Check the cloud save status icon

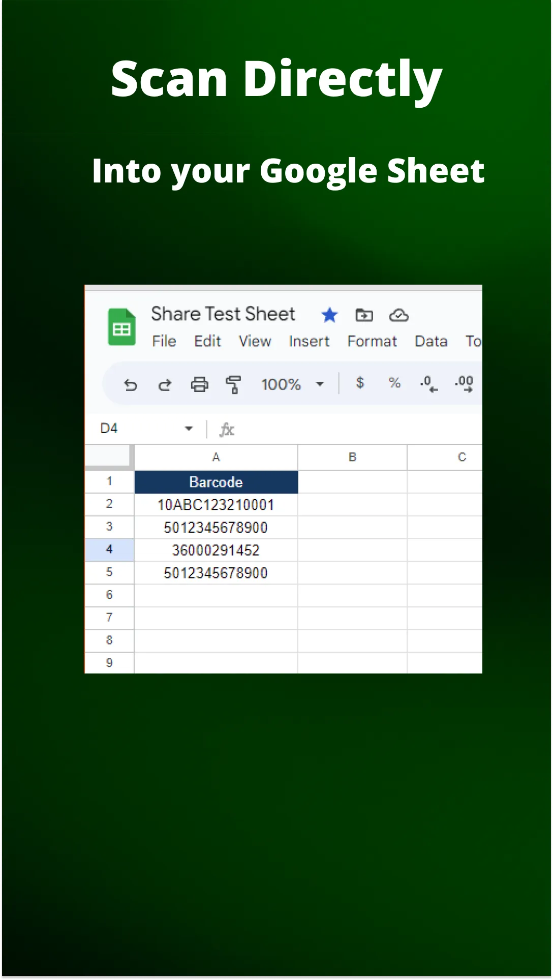pos(399,315)
